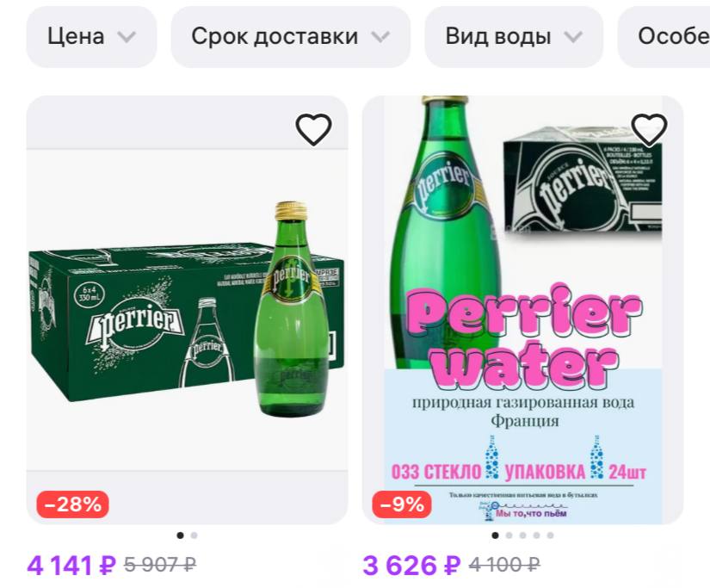
Task: Click the crossed-out 5 907 ₽ price
Action: point(160,565)
